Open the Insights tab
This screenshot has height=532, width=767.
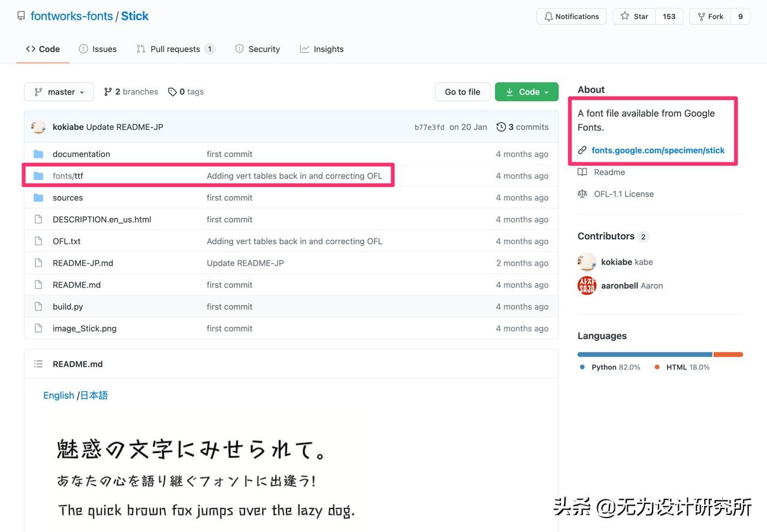[322, 49]
